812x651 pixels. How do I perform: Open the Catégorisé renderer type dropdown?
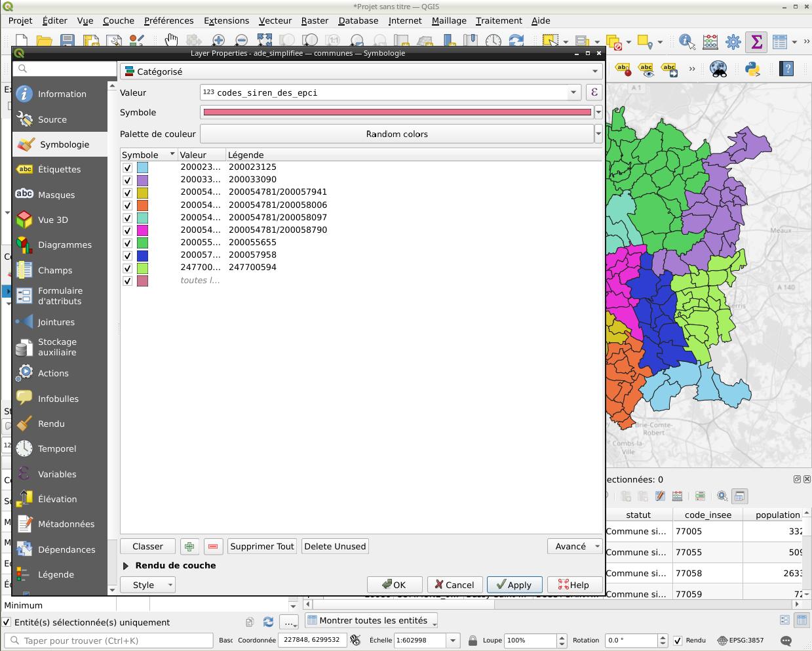[361, 71]
